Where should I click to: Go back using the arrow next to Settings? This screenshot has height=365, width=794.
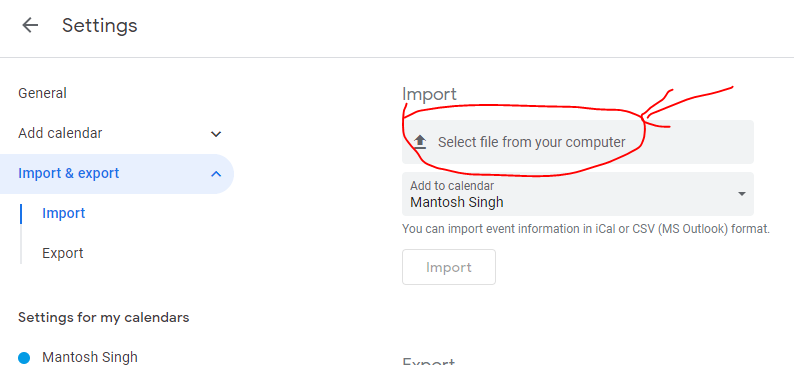click(30, 25)
